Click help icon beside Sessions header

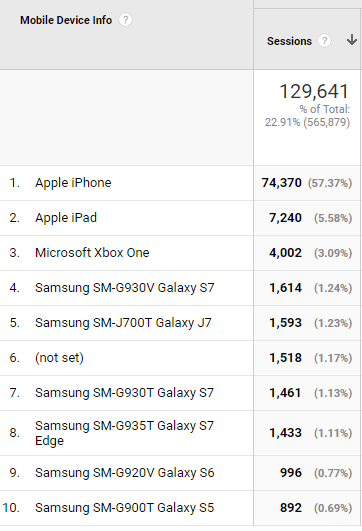(324, 41)
